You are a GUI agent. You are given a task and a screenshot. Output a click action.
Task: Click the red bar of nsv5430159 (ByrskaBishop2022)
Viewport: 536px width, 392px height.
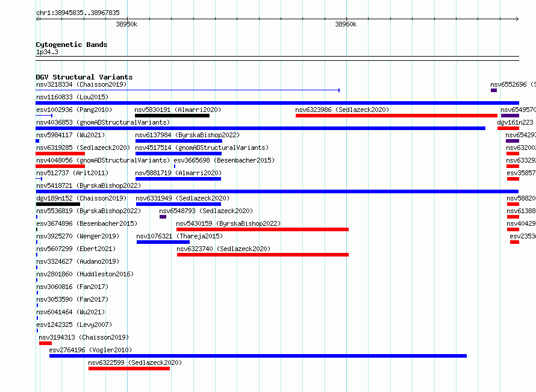pyautogui.click(x=263, y=229)
